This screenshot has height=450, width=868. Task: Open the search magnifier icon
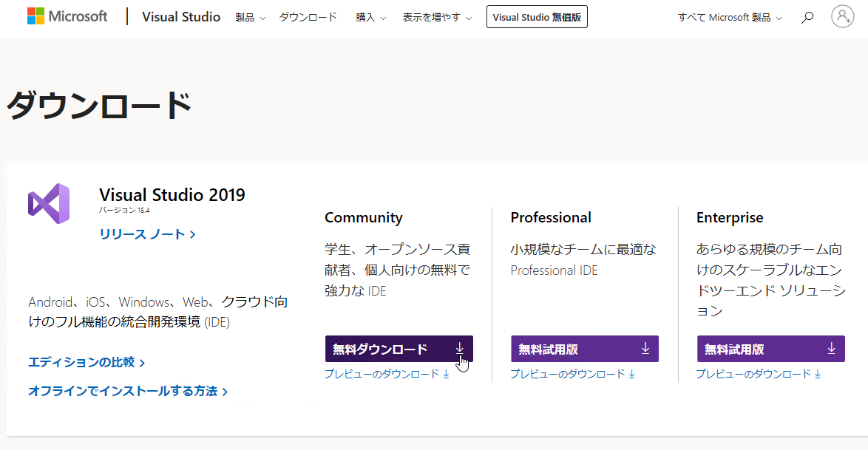[807, 17]
